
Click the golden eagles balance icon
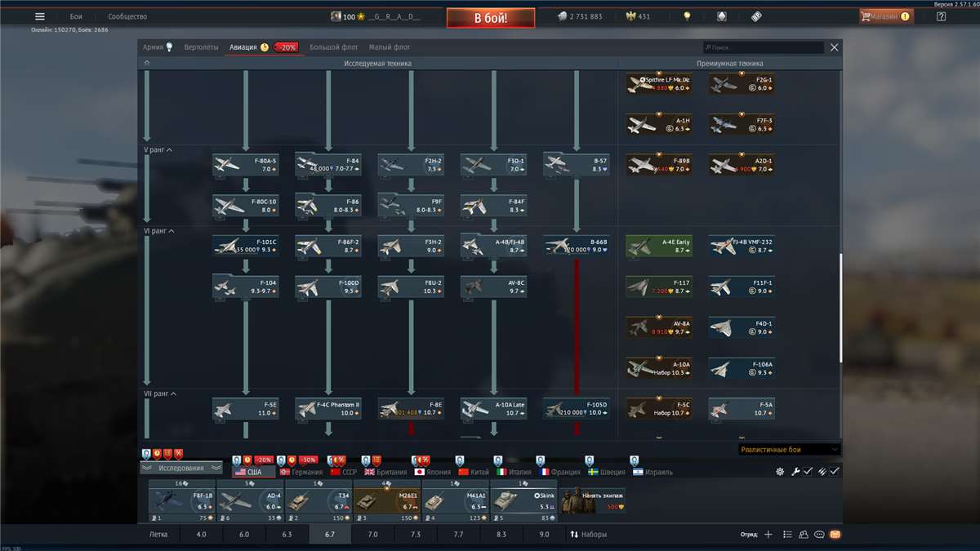click(630, 16)
